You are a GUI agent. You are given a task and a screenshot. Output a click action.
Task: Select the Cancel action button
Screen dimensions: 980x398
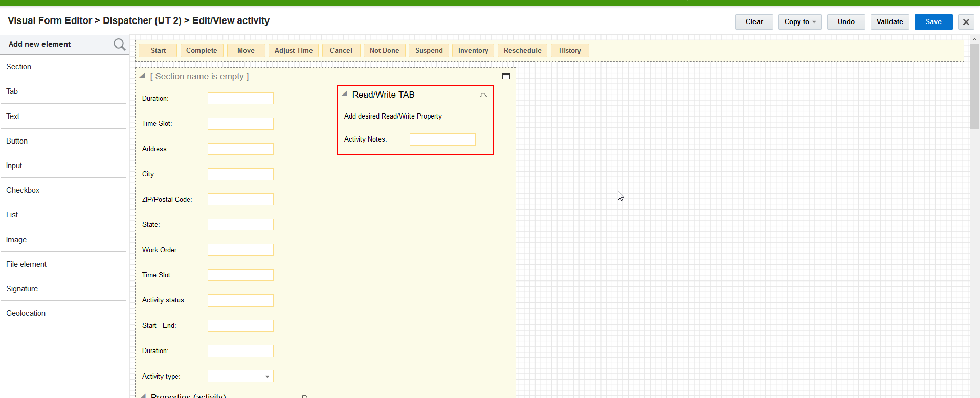pyautogui.click(x=341, y=51)
